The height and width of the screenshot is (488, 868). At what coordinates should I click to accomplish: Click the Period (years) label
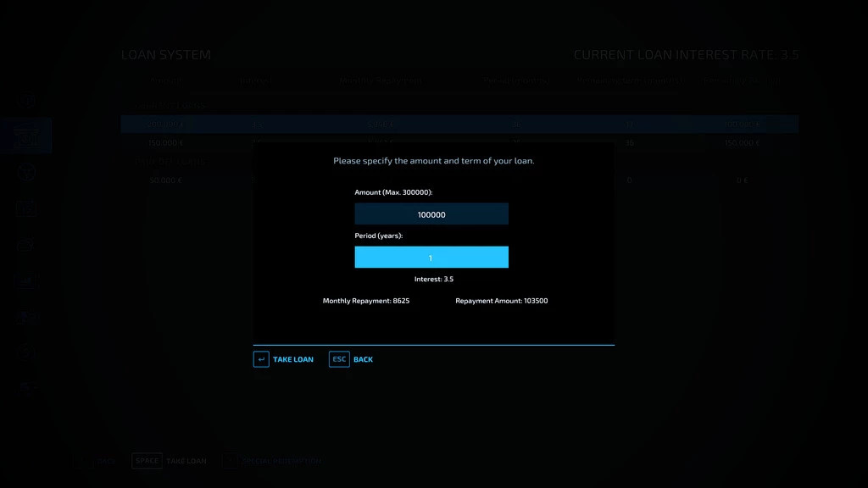coord(379,236)
